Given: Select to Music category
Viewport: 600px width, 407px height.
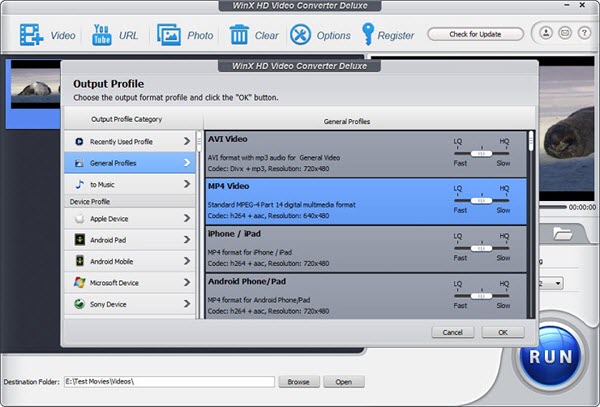Looking at the screenshot, I should (x=130, y=184).
